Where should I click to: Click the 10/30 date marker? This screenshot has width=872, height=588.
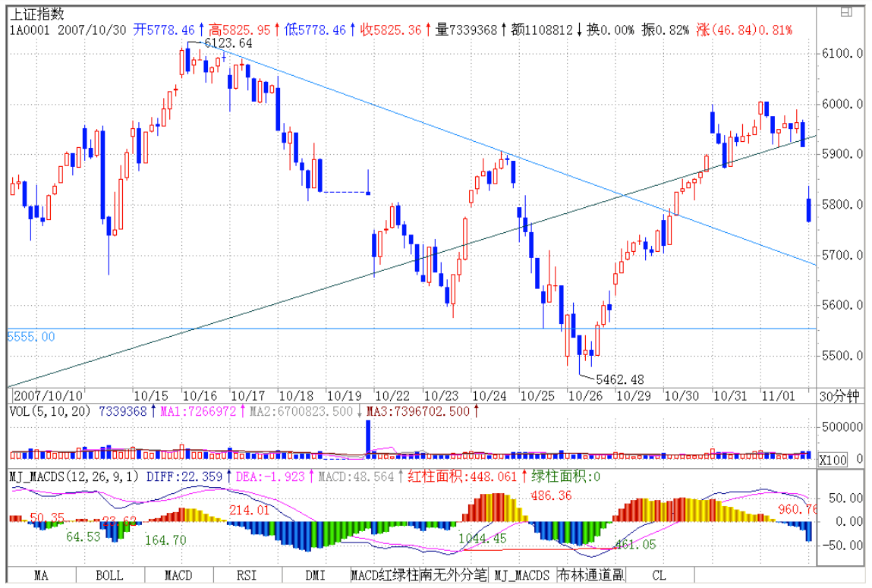click(682, 396)
